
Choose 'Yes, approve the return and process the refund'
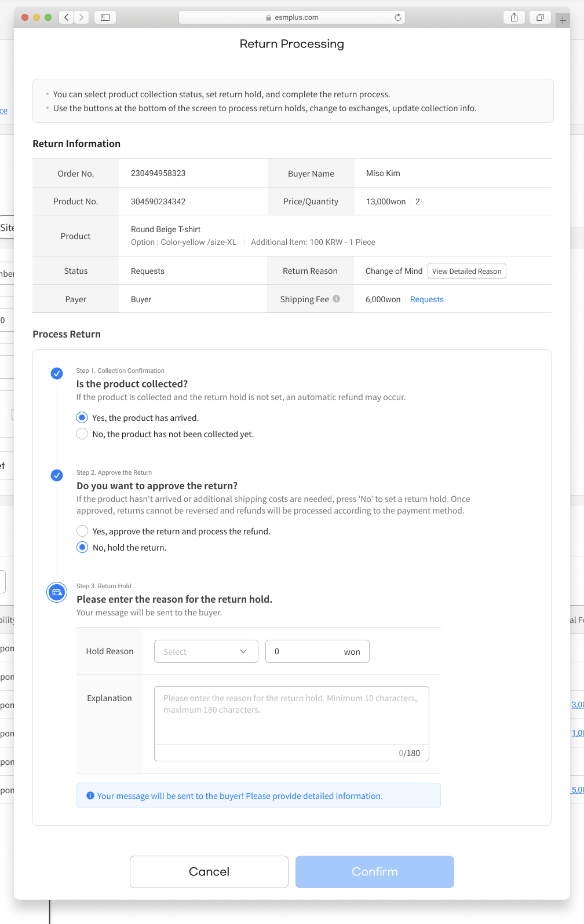click(82, 531)
